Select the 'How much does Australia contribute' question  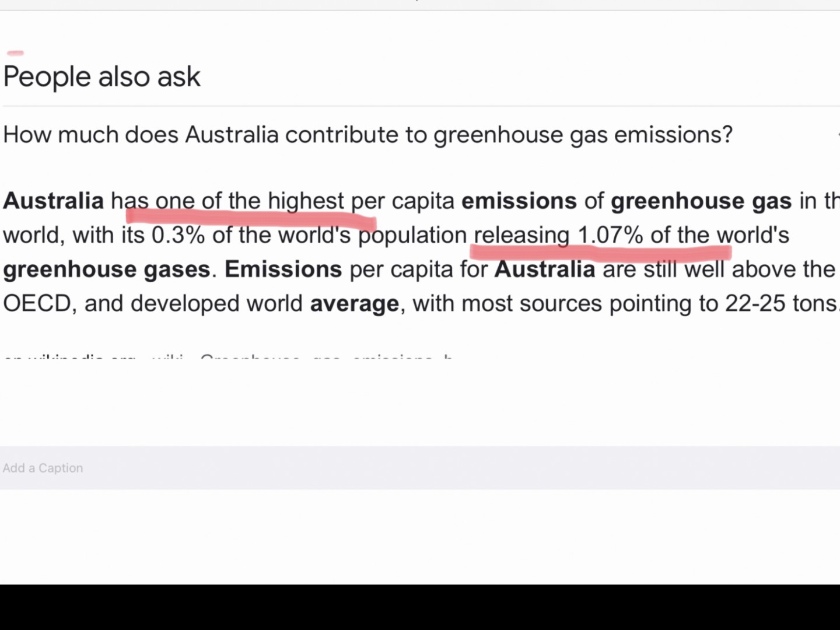coord(367,135)
